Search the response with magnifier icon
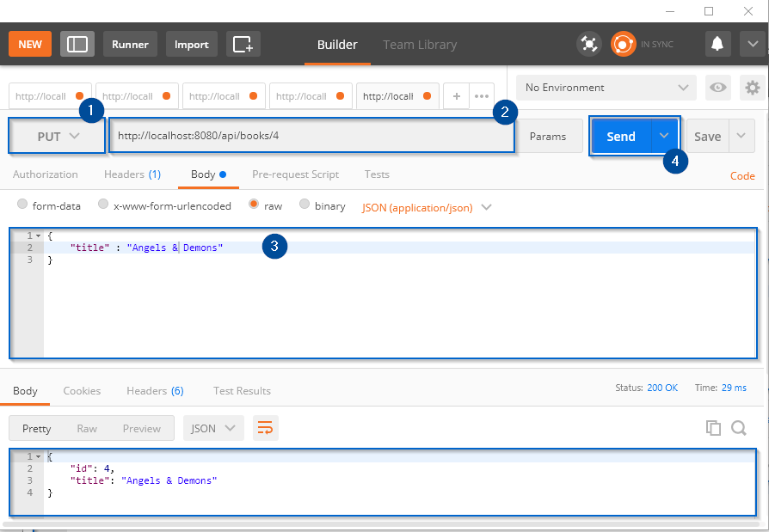Screen dimensions: 769x532 [738, 427]
